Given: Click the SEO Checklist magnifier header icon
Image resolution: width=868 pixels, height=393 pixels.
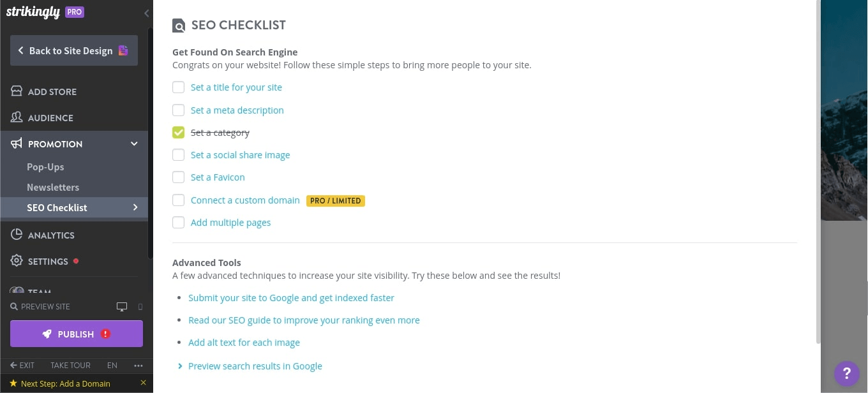Looking at the screenshot, I should click(x=179, y=26).
